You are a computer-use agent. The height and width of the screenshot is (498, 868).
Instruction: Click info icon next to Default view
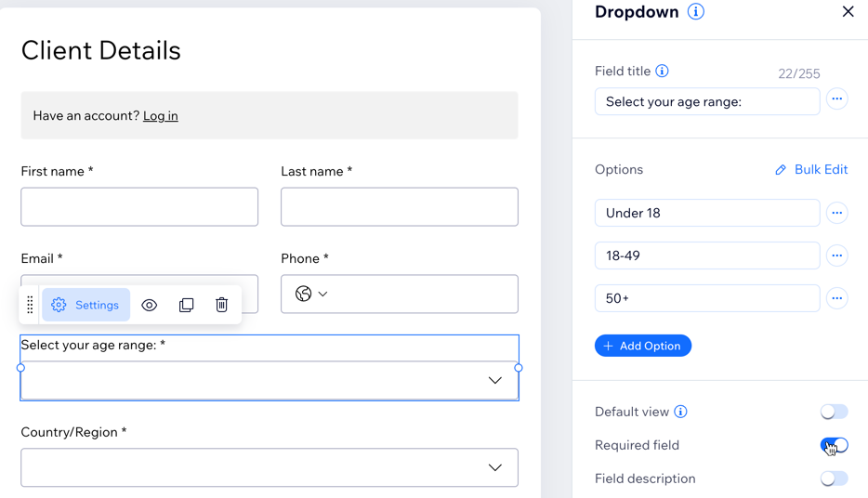coord(680,412)
